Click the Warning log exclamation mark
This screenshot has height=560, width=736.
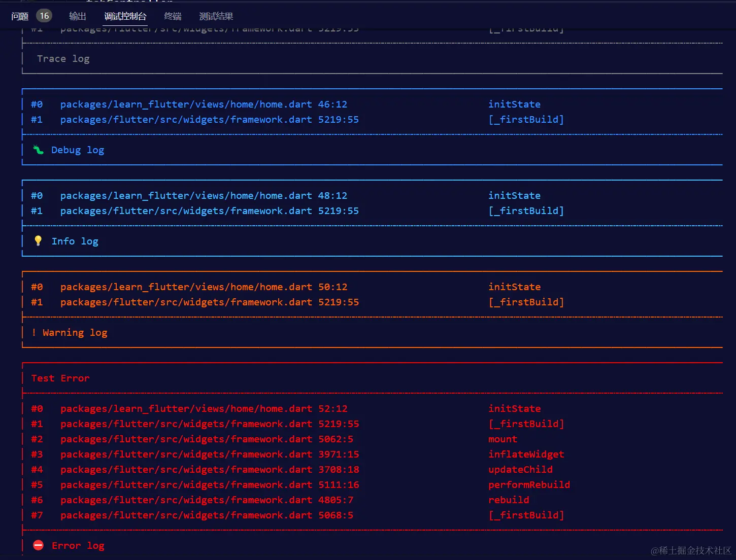pos(34,332)
